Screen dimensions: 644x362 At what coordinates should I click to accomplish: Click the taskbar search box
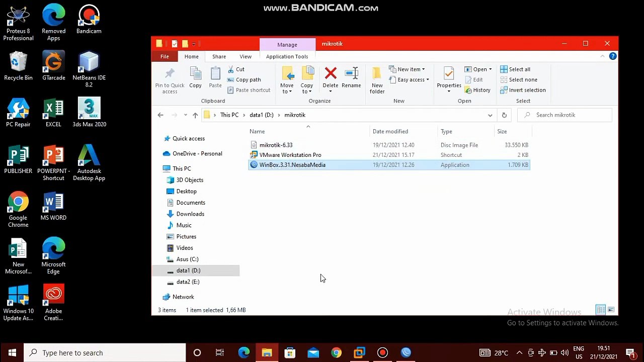tap(105, 353)
